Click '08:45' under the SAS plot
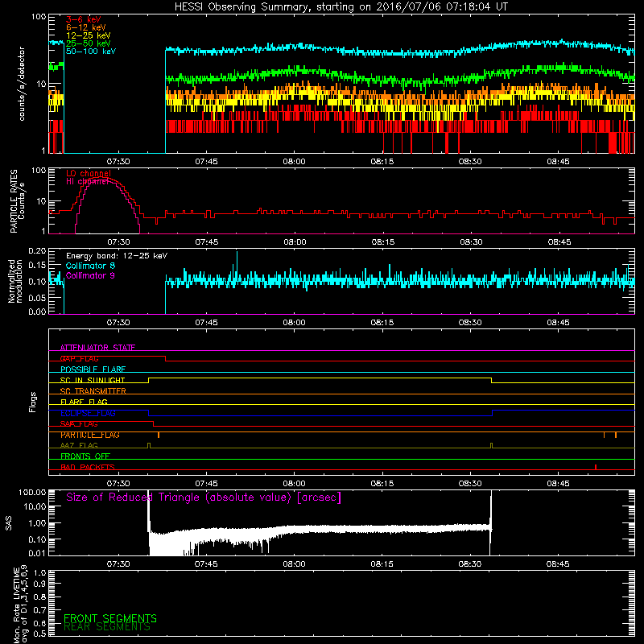 point(558,564)
